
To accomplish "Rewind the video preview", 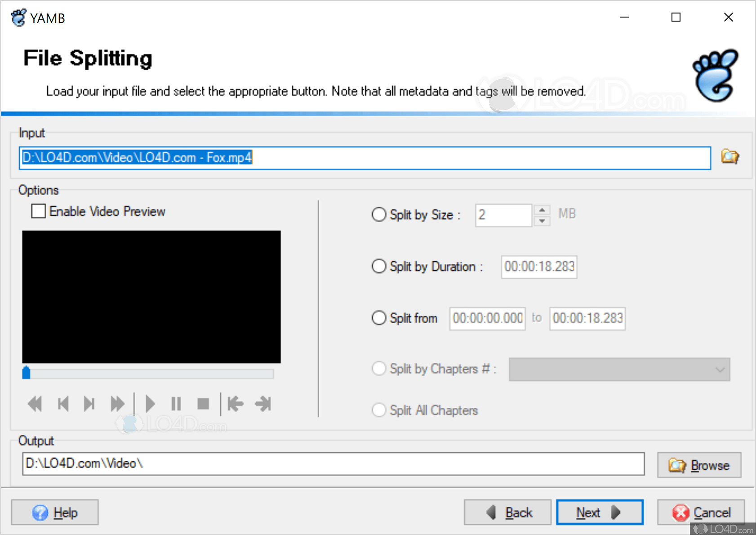I will pyautogui.click(x=35, y=403).
